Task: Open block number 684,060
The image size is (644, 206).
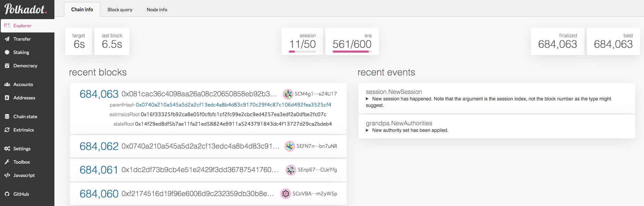Action: point(99,194)
